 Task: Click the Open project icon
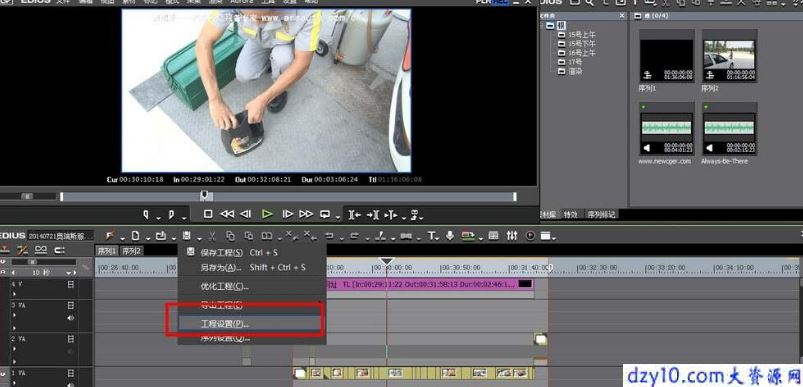pos(161,235)
